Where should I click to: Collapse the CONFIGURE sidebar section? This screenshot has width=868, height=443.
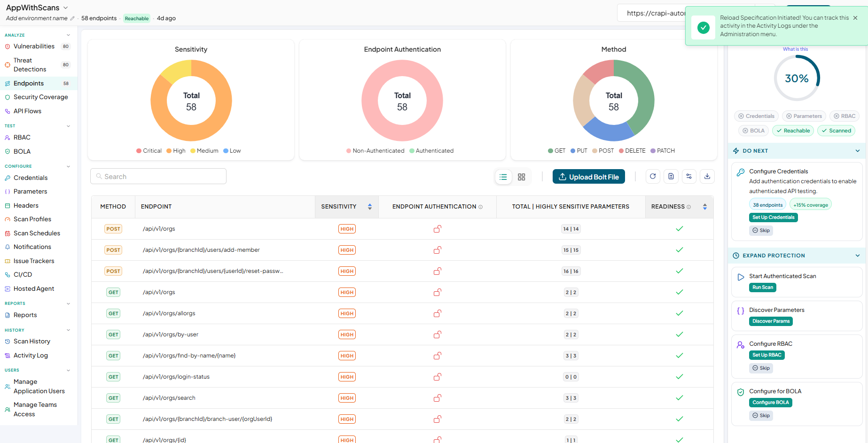click(x=69, y=166)
